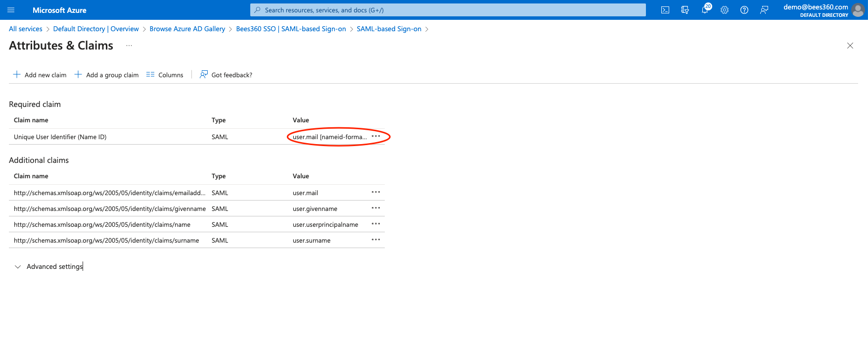
Task: Click the user.mail [nameid-format] value
Action: pos(330,137)
